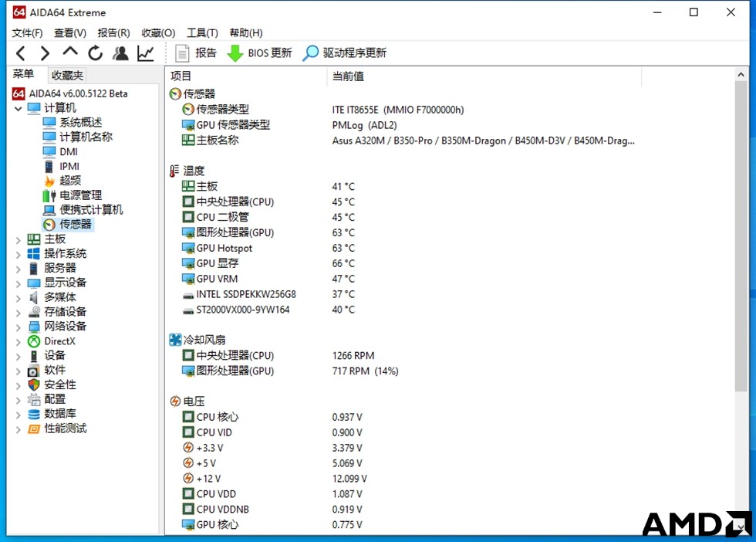This screenshot has width=756, height=542.
Task: Expand the 多媒体 tree node
Action: (19, 298)
